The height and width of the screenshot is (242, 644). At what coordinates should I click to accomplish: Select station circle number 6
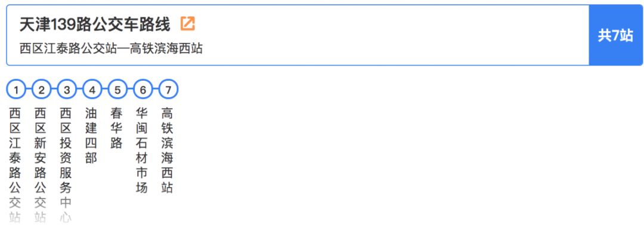click(143, 90)
